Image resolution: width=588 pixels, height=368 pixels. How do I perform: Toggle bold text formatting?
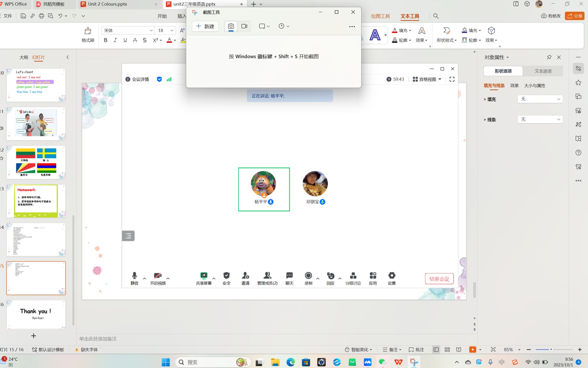click(106, 40)
